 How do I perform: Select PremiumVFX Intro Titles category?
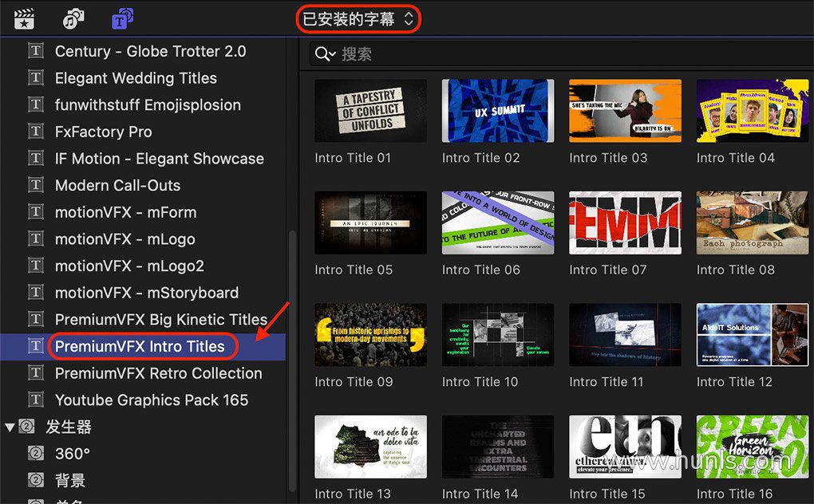pyautogui.click(x=143, y=346)
